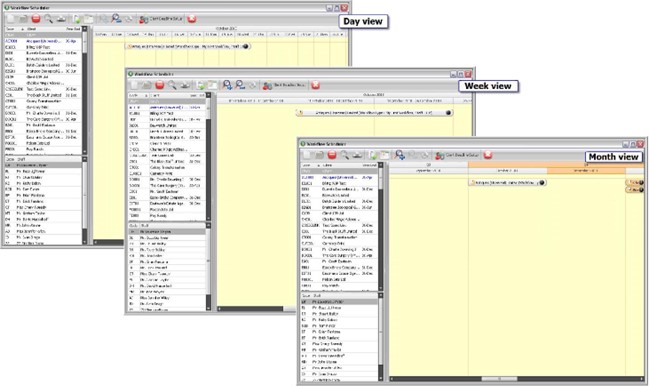Open the magnifier search tool in Week view window

[x=172, y=85]
